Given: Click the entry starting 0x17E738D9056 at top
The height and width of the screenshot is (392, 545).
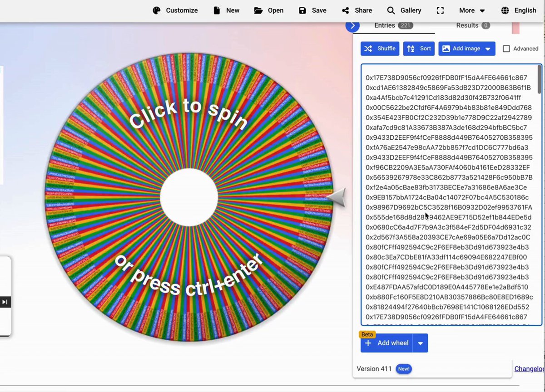Looking at the screenshot, I should (446, 78).
